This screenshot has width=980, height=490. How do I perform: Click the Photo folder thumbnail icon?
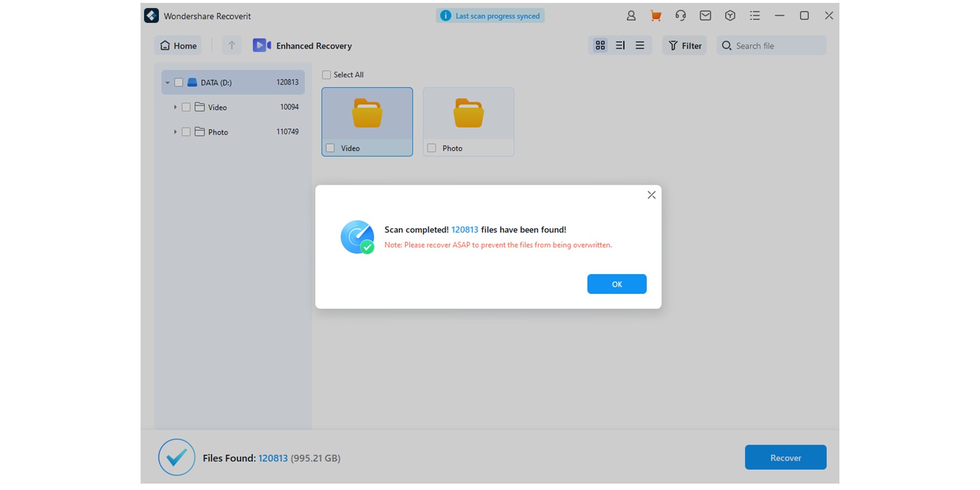(468, 113)
